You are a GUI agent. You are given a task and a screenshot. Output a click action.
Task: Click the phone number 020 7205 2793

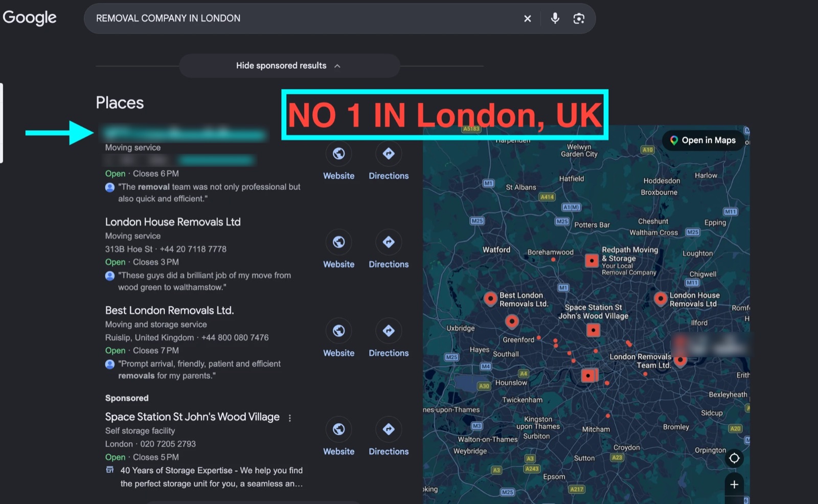click(x=168, y=444)
